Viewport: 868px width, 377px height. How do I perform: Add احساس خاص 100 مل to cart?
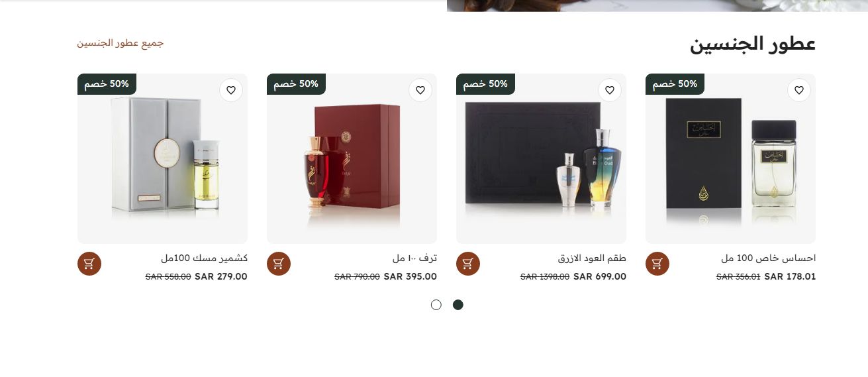pos(657,264)
